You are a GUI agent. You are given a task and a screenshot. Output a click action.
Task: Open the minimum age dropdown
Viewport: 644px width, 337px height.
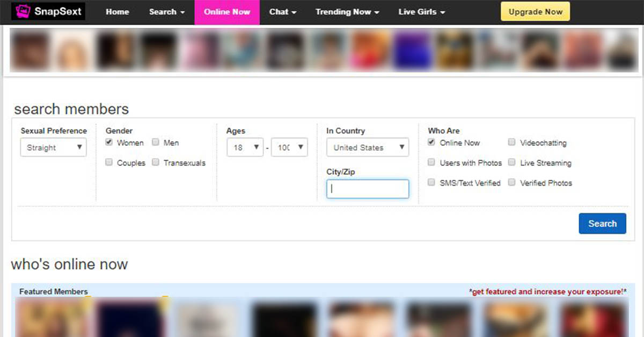pyautogui.click(x=245, y=148)
